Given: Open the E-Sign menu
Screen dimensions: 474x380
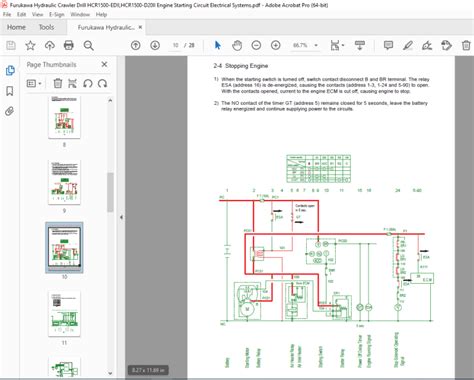Looking at the screenshot, I should 56,14.
